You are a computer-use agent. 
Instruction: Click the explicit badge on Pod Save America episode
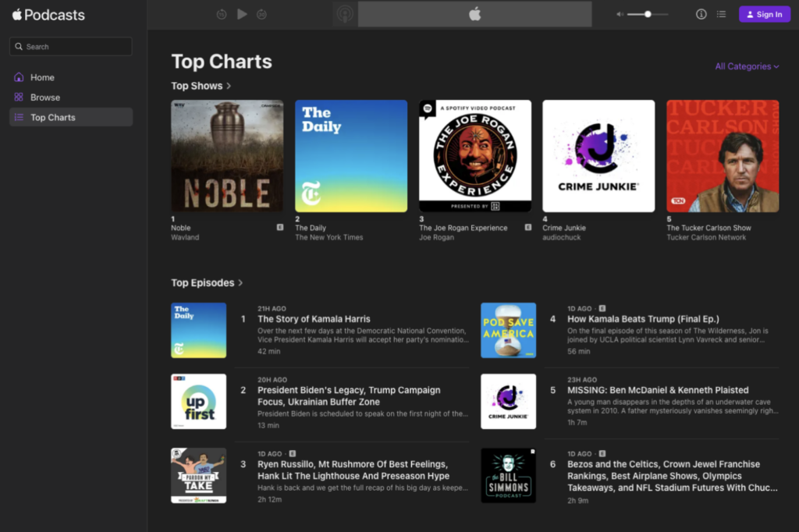(602, 308)
